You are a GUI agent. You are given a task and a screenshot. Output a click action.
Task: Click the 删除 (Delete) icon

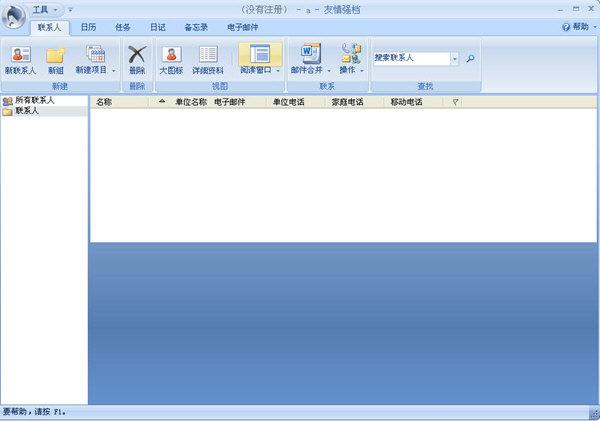(x=137, y=56)
